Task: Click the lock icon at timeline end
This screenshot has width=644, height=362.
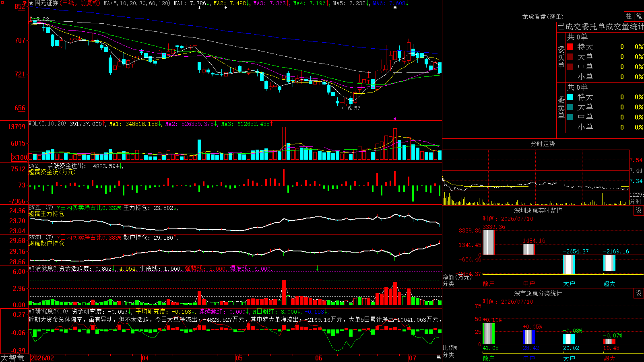Action: coord(438,357)
